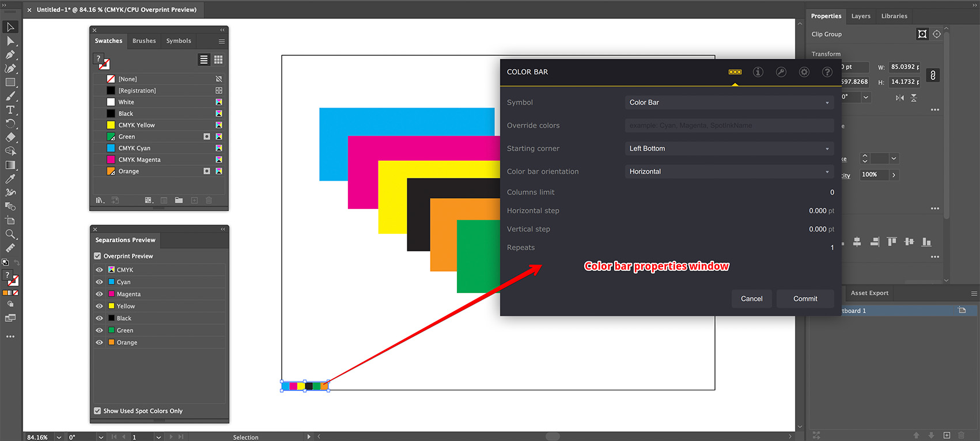Select the Zoom tool
The width and height of the screenshot is (980, 441).
[10, 234]
